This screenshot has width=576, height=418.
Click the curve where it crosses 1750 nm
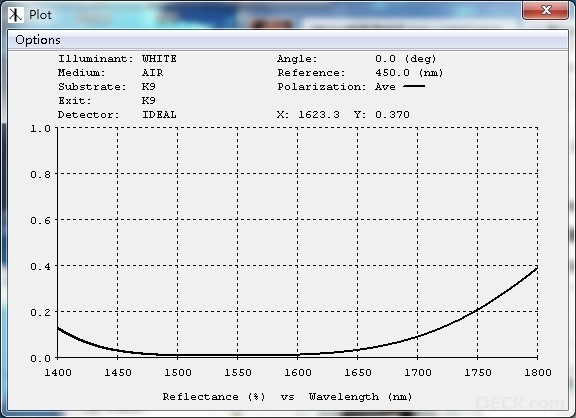tap(478, 310)
